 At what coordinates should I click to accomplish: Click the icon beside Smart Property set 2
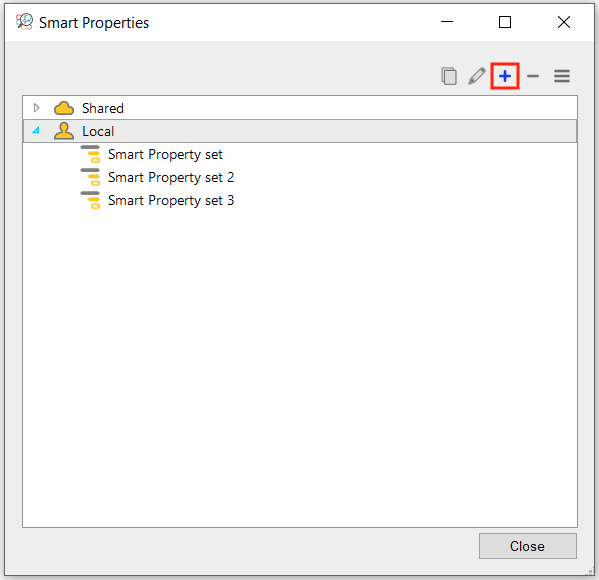tap(91, 177)
